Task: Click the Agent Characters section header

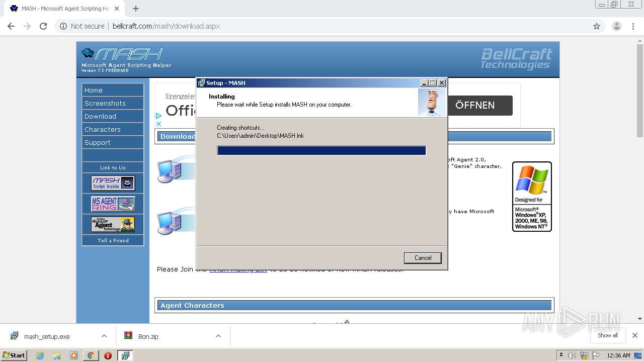Action: (355, 305)
